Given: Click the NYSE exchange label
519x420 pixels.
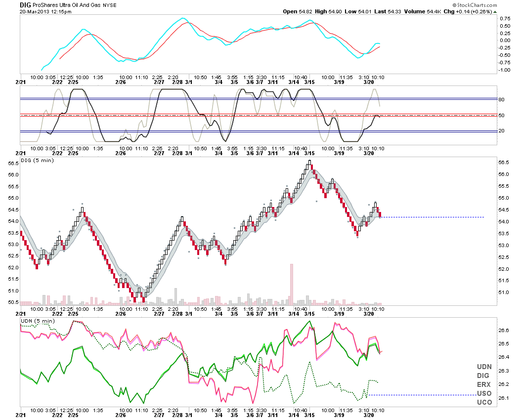Looking at the screenshot, I should 110,5.
